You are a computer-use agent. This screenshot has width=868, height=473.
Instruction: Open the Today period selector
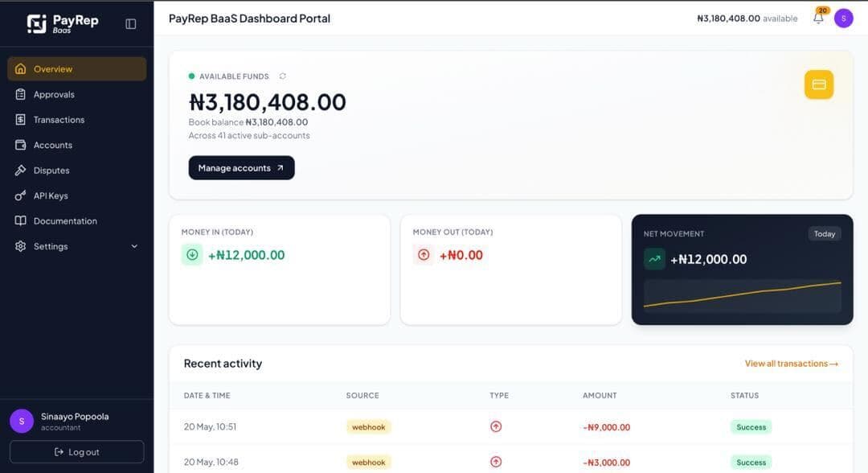tap(825, 234)
